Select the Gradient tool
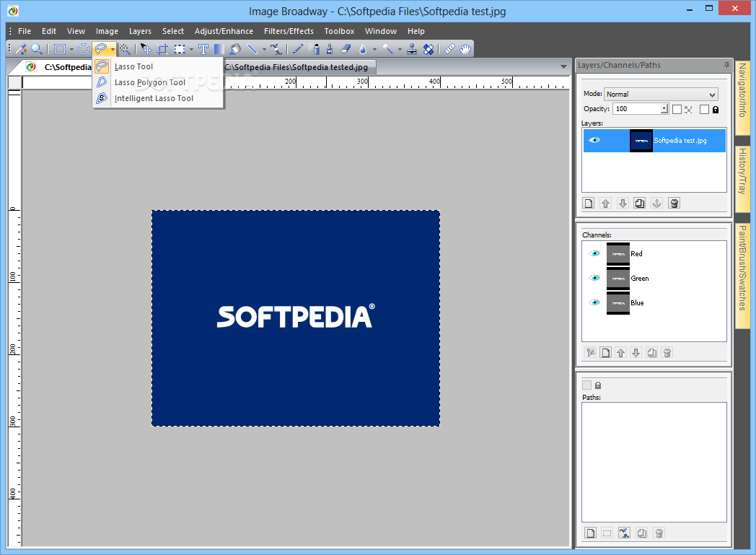 point(219,48)
